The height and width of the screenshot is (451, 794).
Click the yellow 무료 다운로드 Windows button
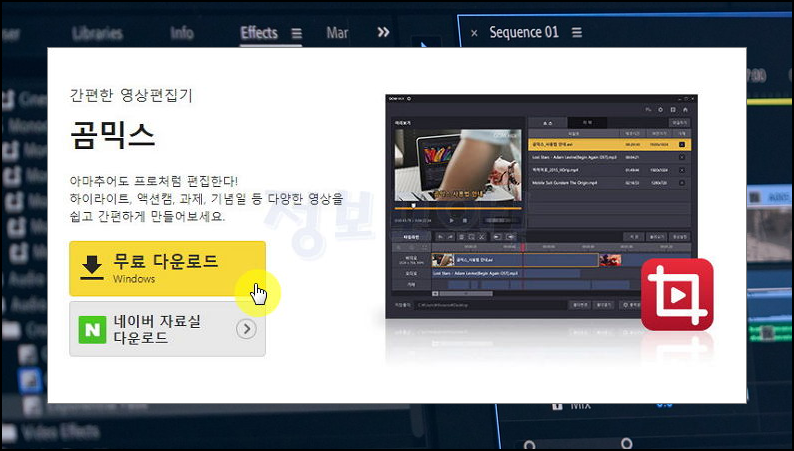tap(167, 268)
